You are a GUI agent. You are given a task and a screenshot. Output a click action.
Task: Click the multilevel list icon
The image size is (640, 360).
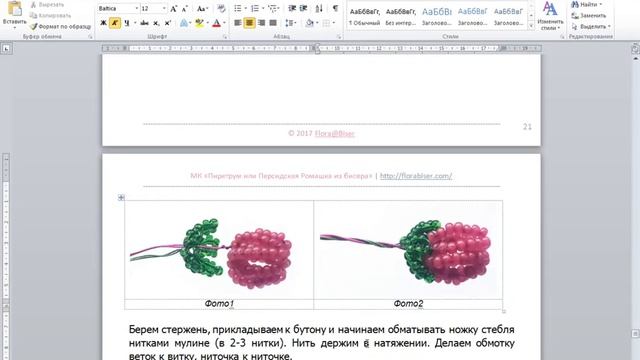272,9
